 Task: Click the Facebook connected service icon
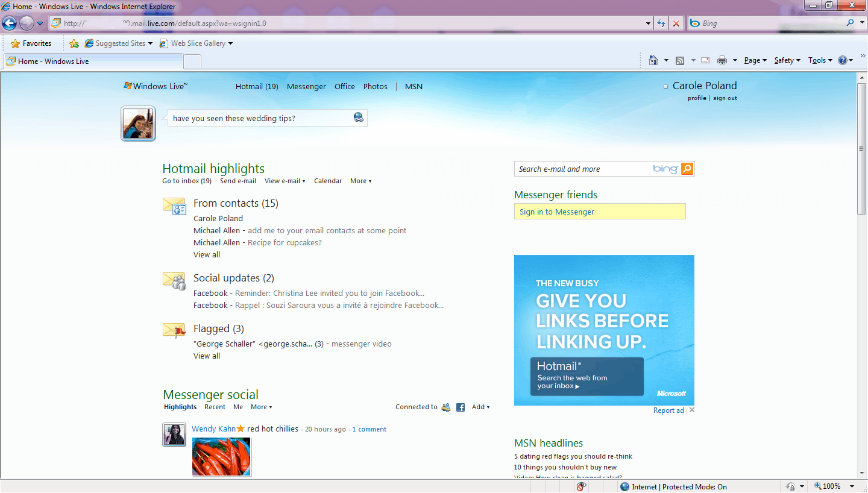(x=461, y=407)
